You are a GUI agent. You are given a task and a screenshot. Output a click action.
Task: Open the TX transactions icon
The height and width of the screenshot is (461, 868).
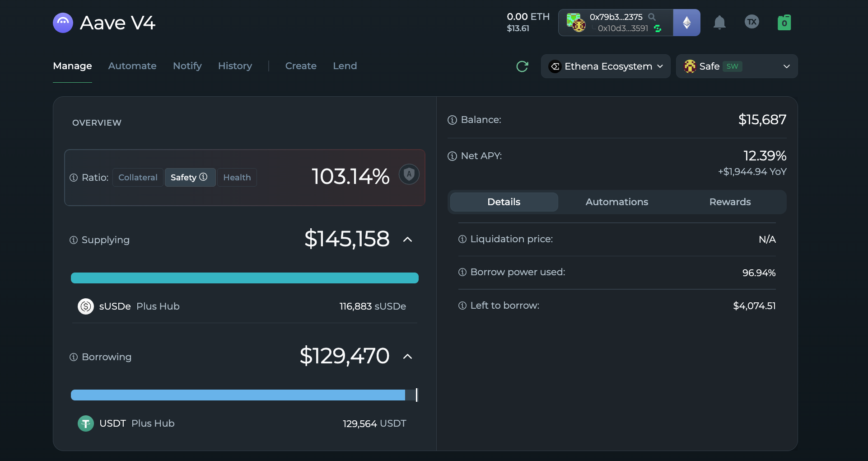pos(752,22)
